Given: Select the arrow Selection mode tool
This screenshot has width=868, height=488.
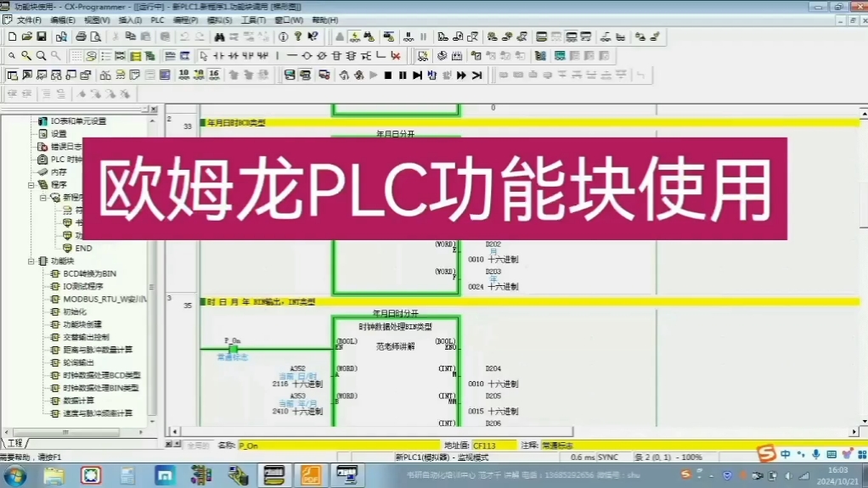Looking at the screenshot, I should click(x=203, y=56).
